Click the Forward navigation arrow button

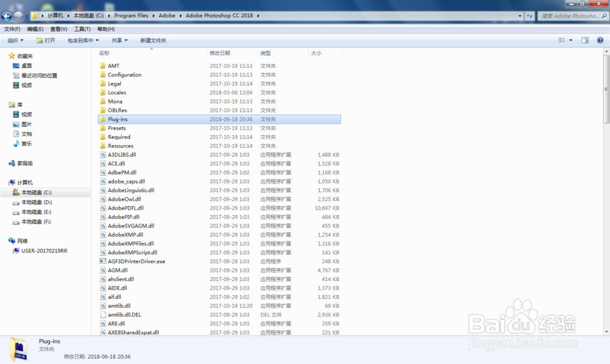18,16
